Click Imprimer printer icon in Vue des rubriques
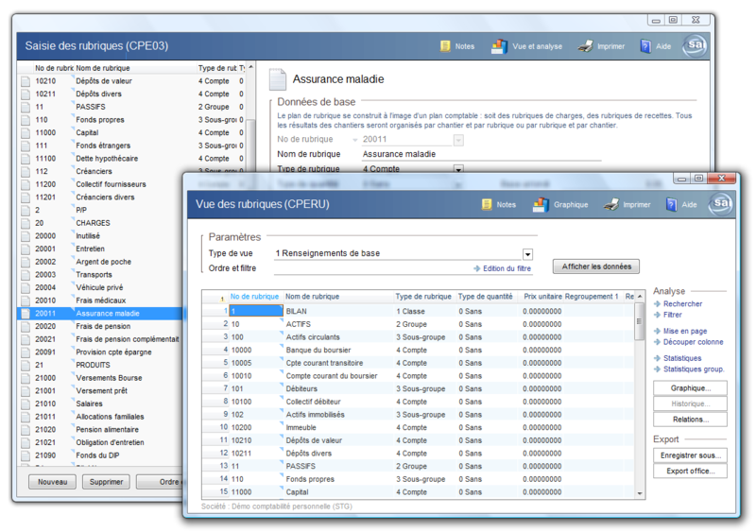Screen dimensions: 756x532 612,204
